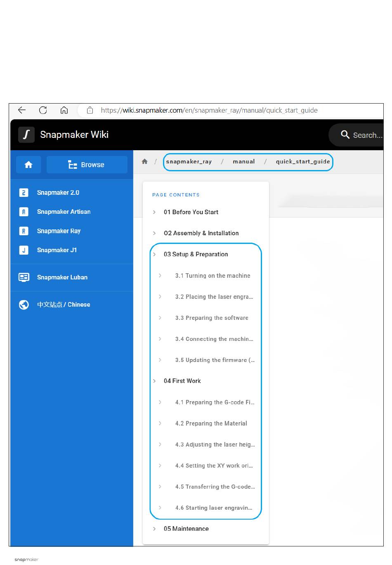The height and width of the screenshot is (565, 392).
Task: Expand the chevron beside 03 Setup & Preparation
Action: click(x=154, y=254)
